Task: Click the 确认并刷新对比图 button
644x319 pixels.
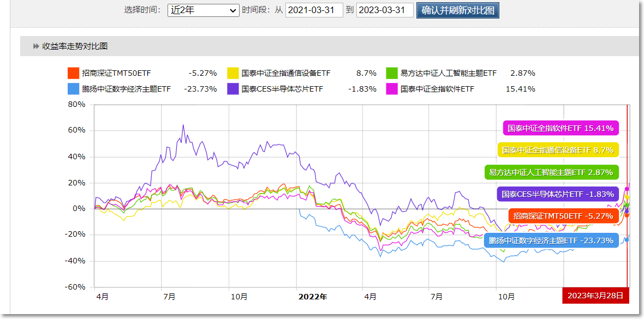Action: point(457,10)
